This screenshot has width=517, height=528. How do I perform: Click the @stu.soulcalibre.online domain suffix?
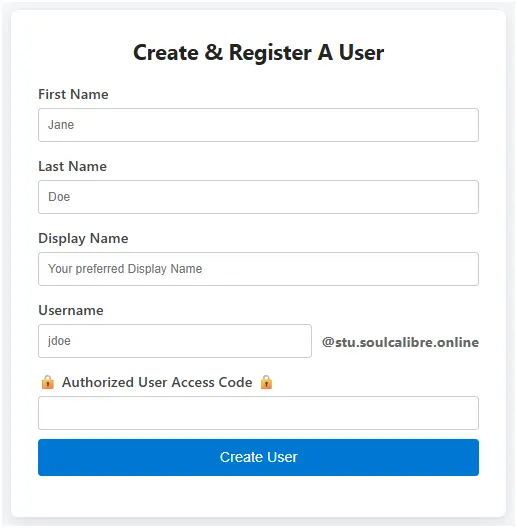pos(400,342)
